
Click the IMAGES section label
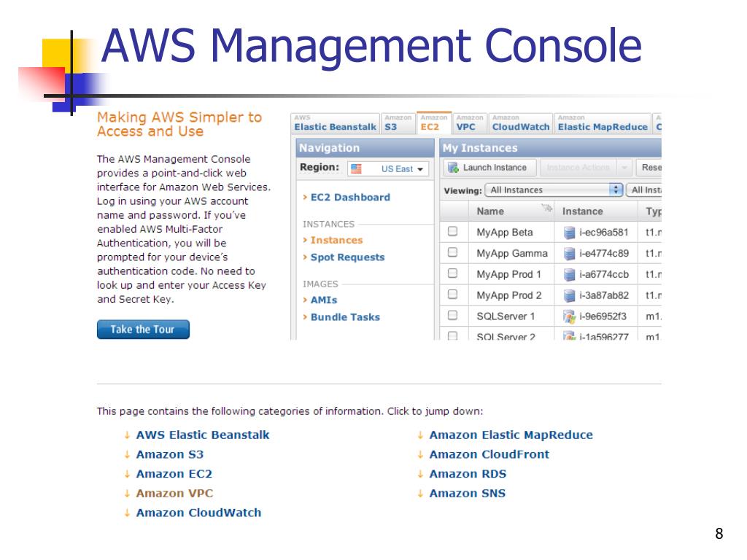321,284
